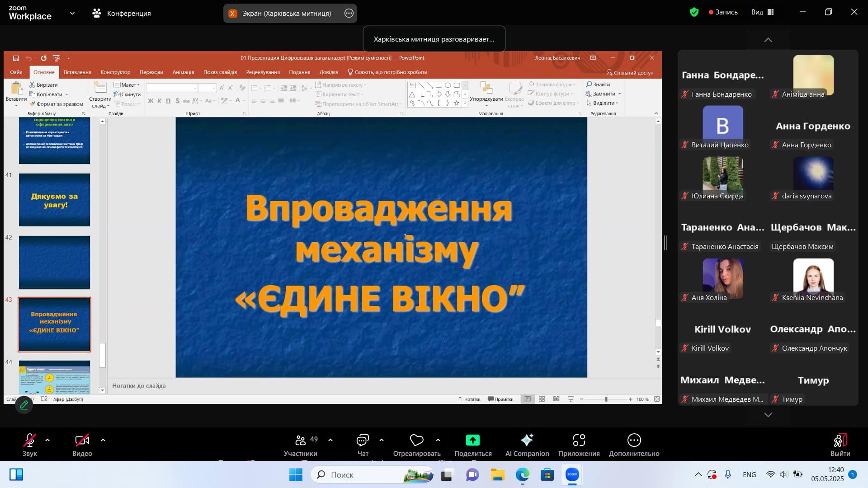Click ENG language indicator in tray
Viewport: 868px width, 488px height.
point(750,474)
